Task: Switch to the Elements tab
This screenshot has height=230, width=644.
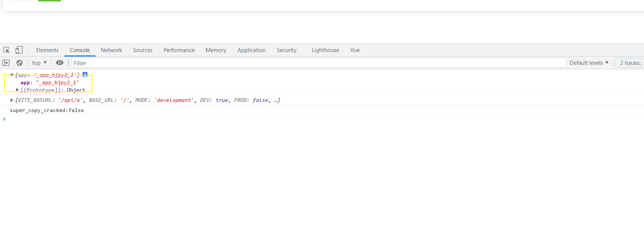Action: click(47, 50)
